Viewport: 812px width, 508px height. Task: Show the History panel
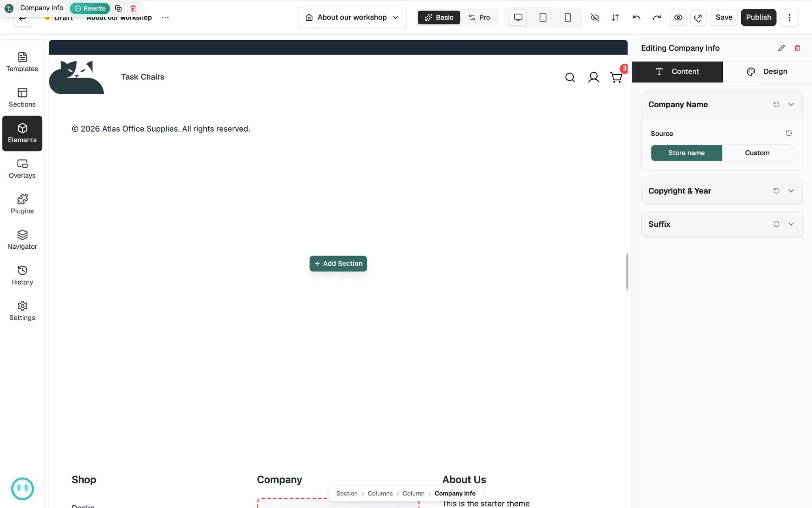point(22,276)
